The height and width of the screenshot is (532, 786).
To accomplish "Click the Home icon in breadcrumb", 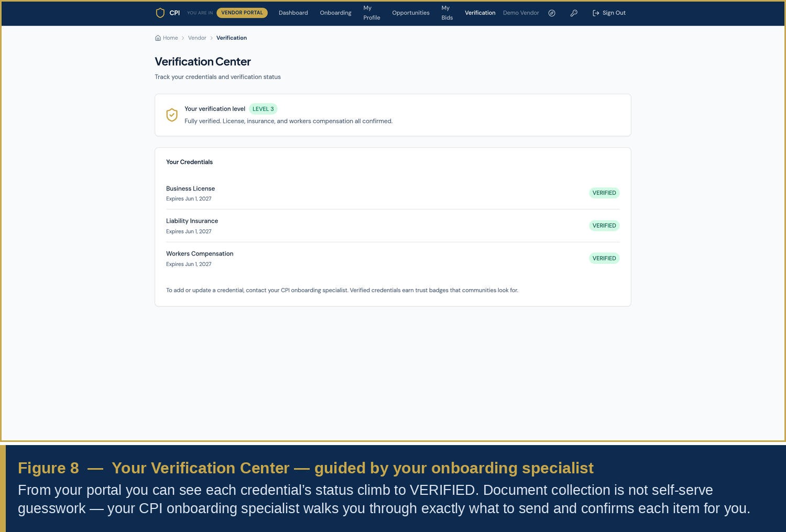I will (x=158, y=38).
